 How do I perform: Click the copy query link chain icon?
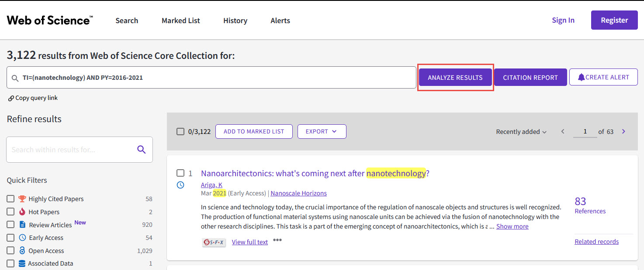11,98
